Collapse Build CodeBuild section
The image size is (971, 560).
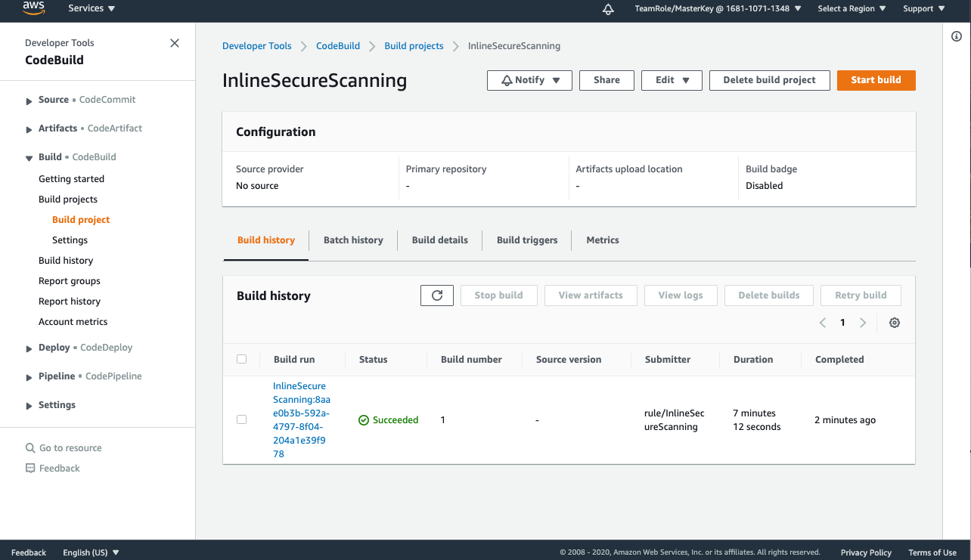[x=29, y=158]
